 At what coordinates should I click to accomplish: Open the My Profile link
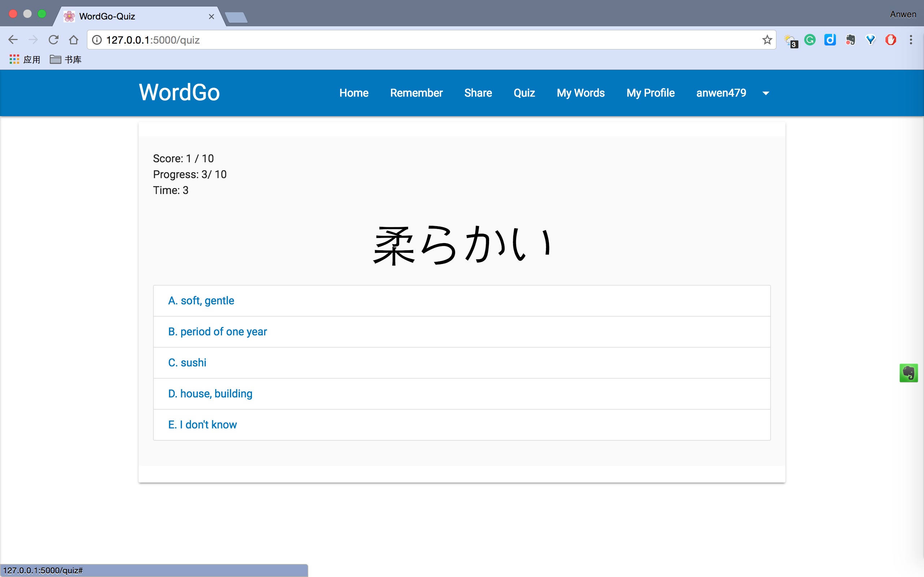(650, 93)
